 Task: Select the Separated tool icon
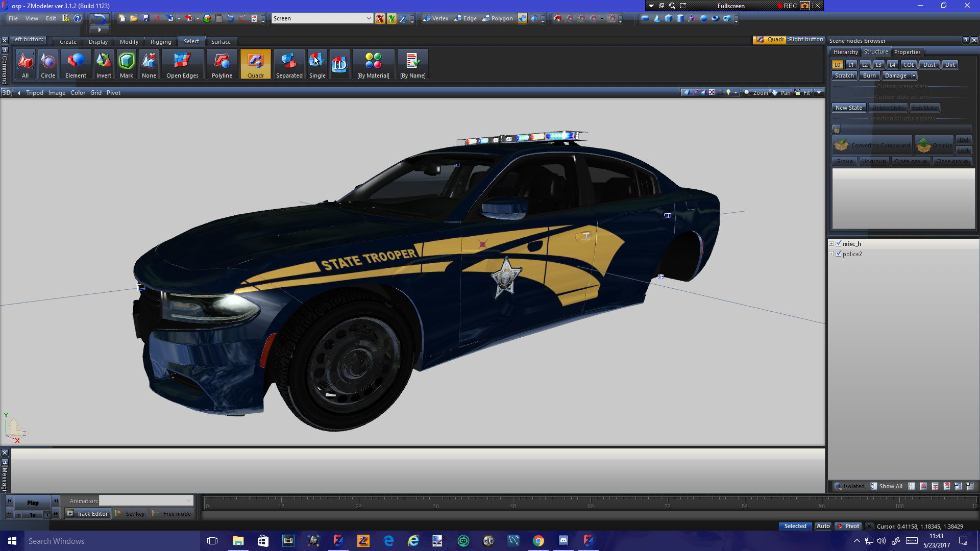click(x=289, y=64)
